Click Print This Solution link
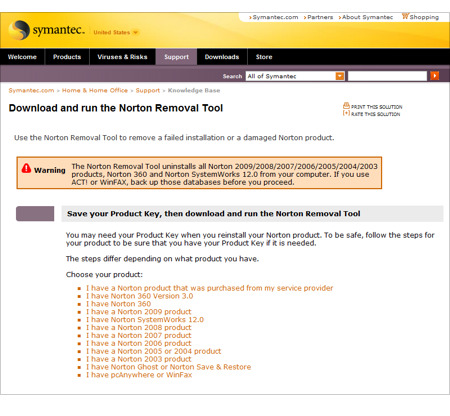Viewport: 450px width, 416px height. (377, 107)
